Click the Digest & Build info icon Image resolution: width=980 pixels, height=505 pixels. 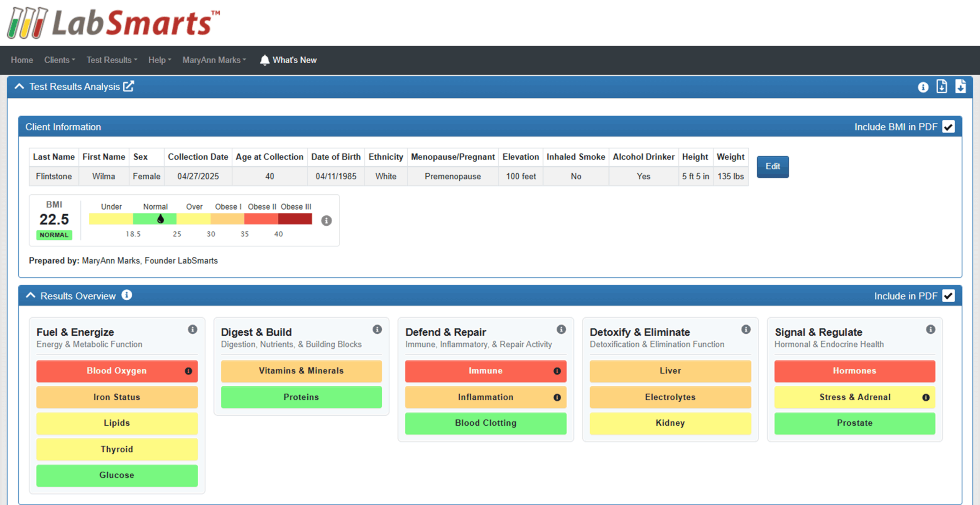[377, 329]
